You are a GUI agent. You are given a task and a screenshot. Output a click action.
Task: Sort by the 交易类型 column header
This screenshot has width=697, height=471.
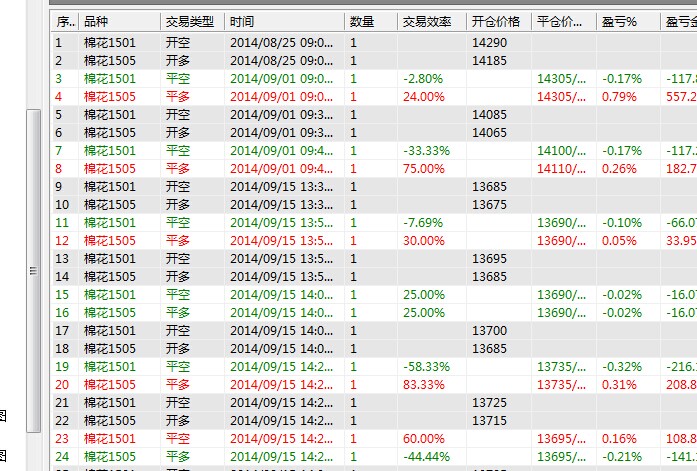coord(192,21)
